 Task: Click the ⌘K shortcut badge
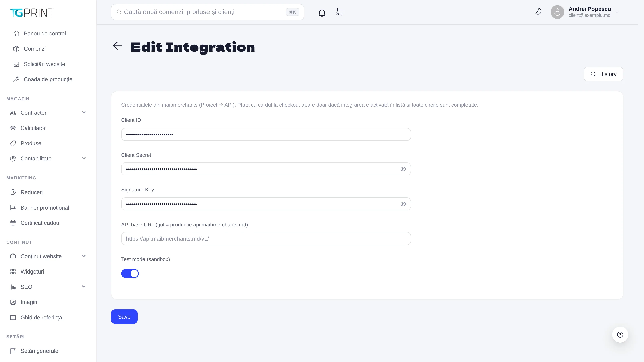[292, 12]
